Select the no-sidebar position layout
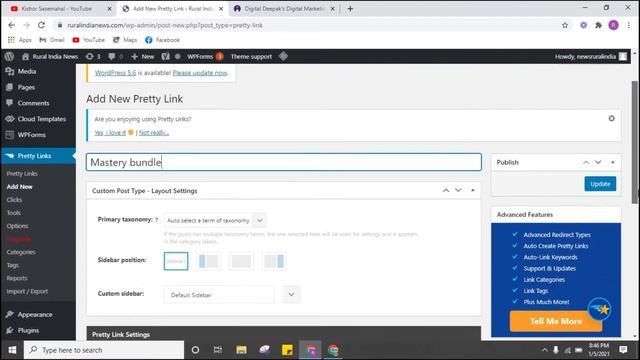Screen dimensions: 640x360 241,261
